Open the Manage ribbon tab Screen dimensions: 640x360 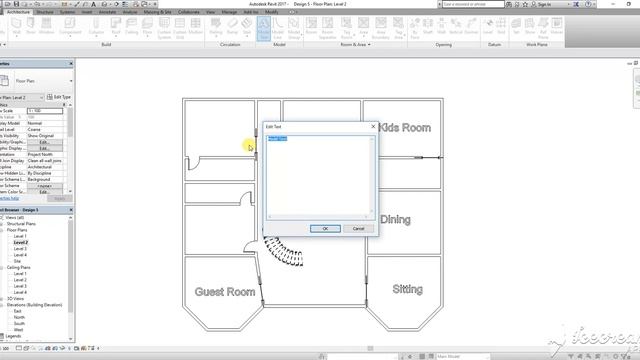pyautogui.click(x=229, y=12)
